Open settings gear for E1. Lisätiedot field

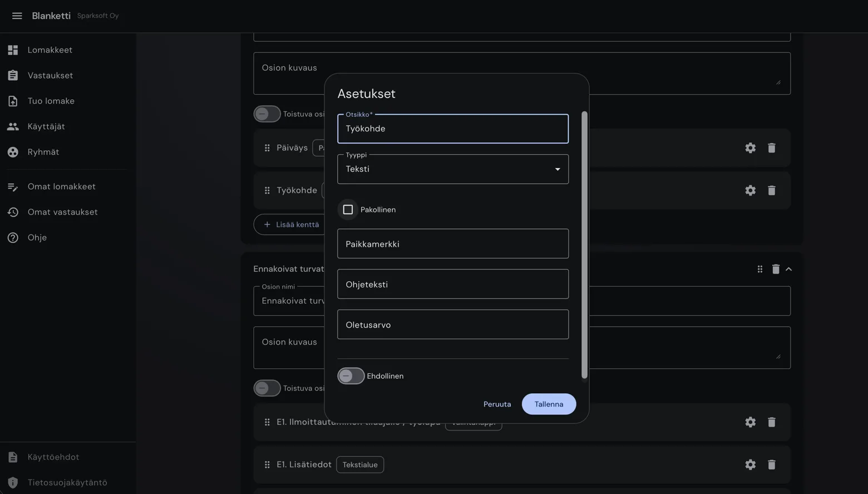point(750,464)
